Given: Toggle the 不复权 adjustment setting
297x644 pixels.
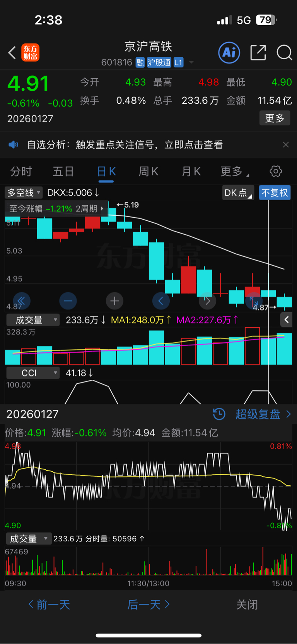Looking at the screenshot, I should click(275, 192).
